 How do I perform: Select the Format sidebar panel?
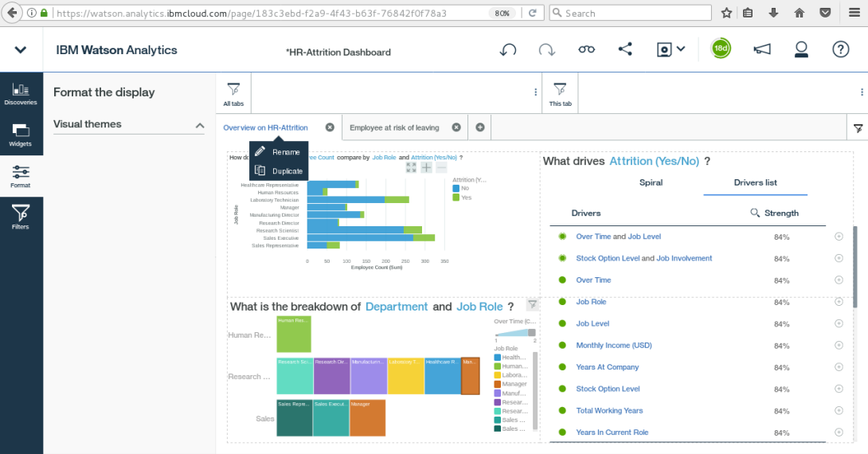click(21, 176)
